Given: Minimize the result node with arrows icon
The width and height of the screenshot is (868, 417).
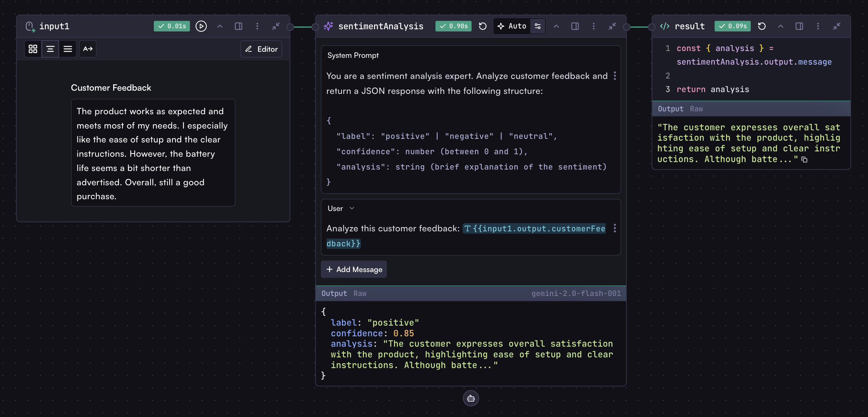Looking at the screenshot, I should click(837, 26).
